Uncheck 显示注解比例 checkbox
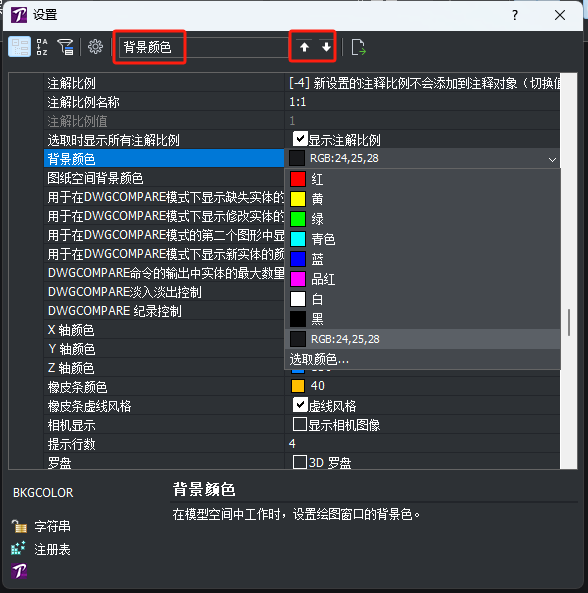Screen dimensions: 588x593 pyautogui.click(x=300, y=139)
